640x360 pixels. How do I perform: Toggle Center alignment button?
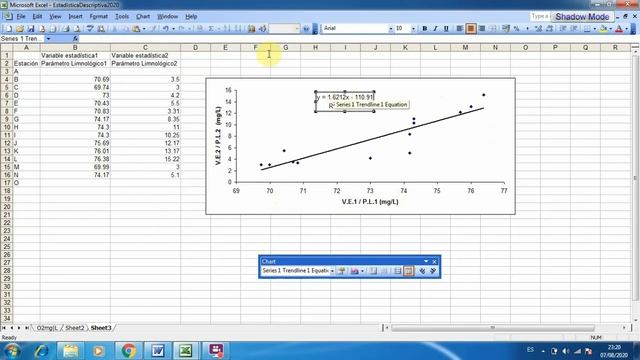(471, 29)
